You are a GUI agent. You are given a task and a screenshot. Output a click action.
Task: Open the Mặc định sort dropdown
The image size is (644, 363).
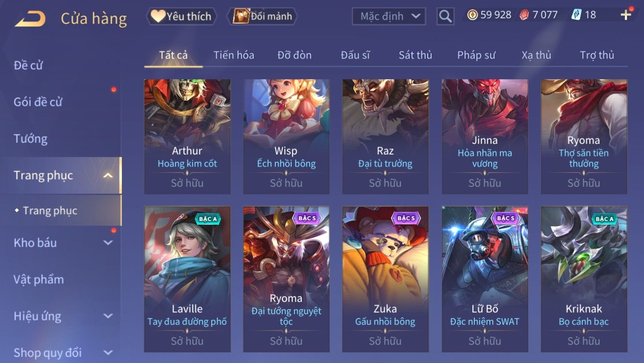389,16
